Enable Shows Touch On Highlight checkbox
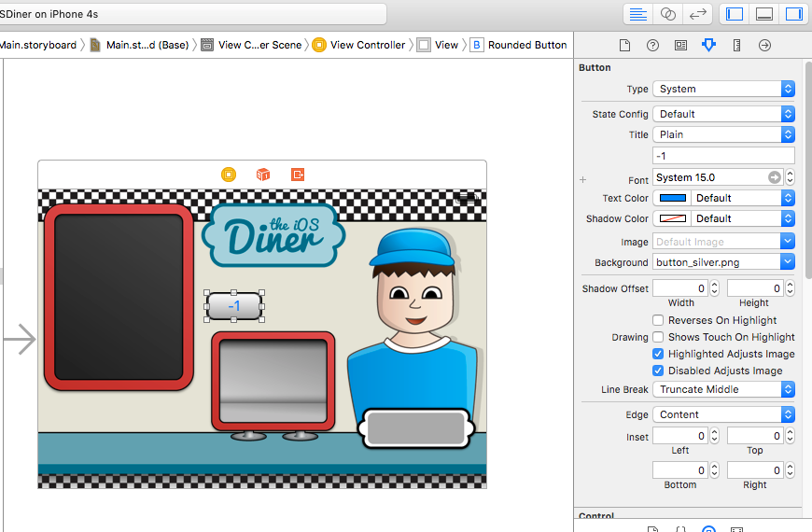Viewport: 812px width, 532px height. click(x=658, y=337)
